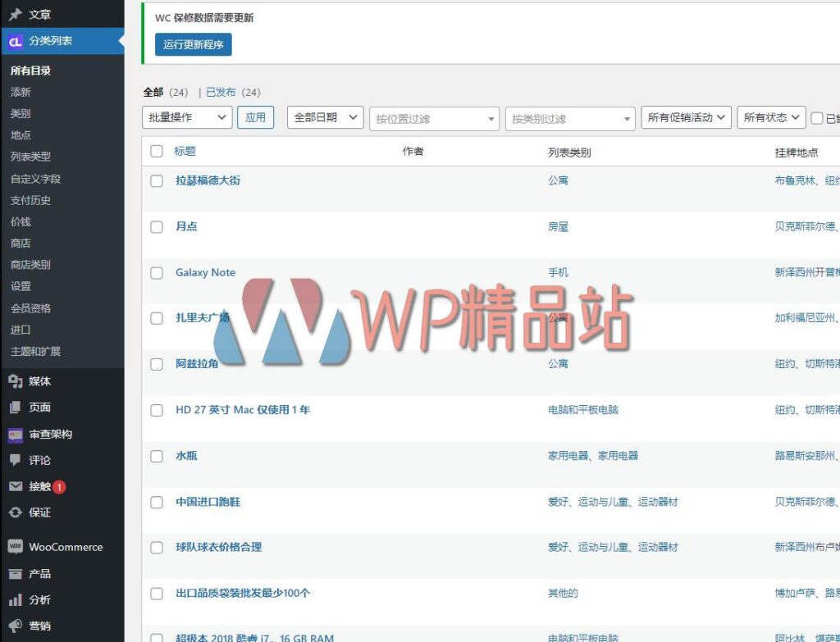
Task: Sort listings by the 标题 column
Action: [186, 151]
